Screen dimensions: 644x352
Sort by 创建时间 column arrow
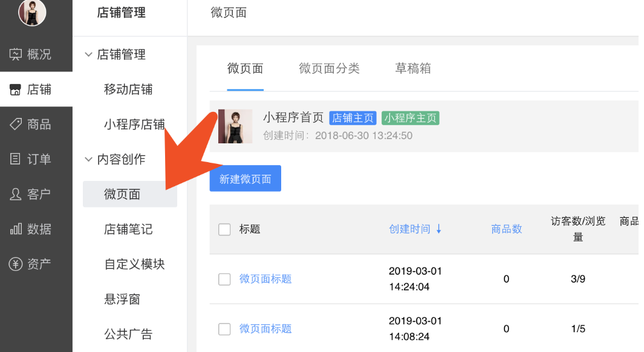[x=439, y=229]
